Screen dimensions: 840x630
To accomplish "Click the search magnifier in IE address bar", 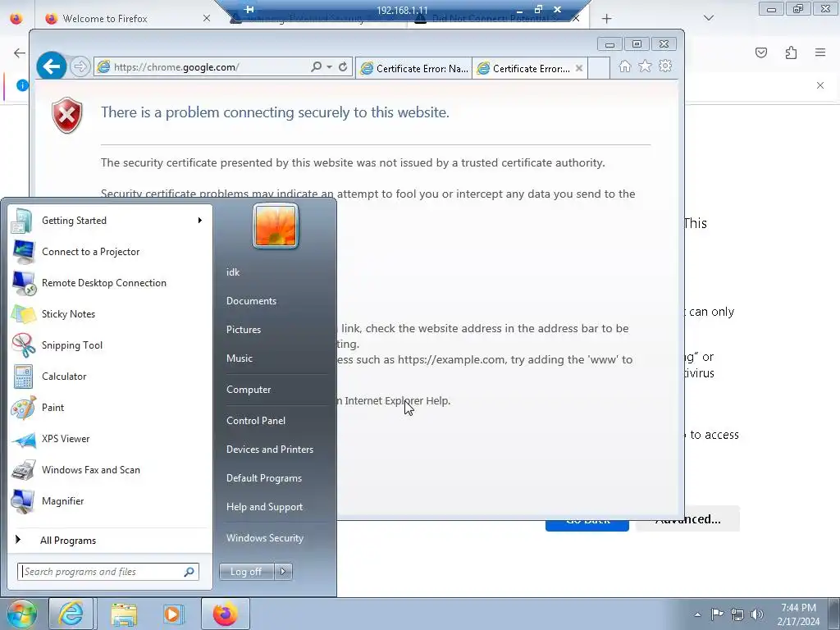I will pos(316,67).
